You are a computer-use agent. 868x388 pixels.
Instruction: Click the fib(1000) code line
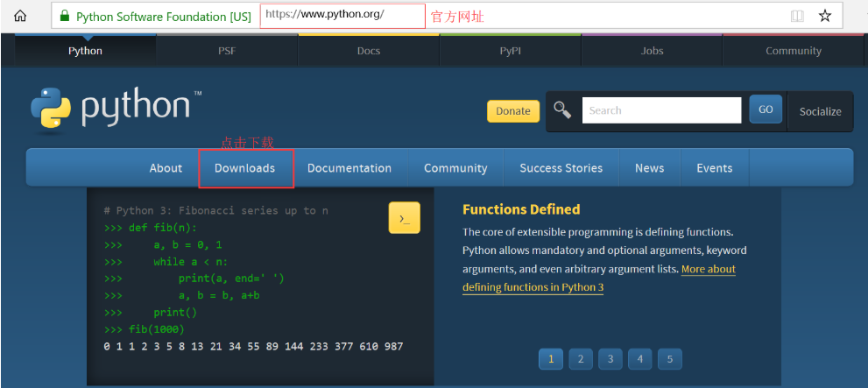point(144,329)
